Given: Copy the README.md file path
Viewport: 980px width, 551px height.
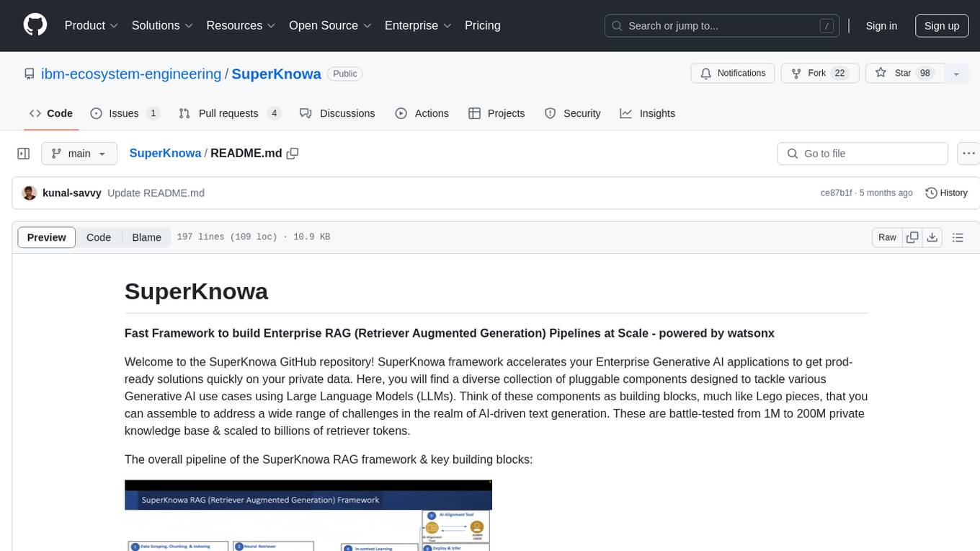Looking at the screenshot, I should [293, 154].
